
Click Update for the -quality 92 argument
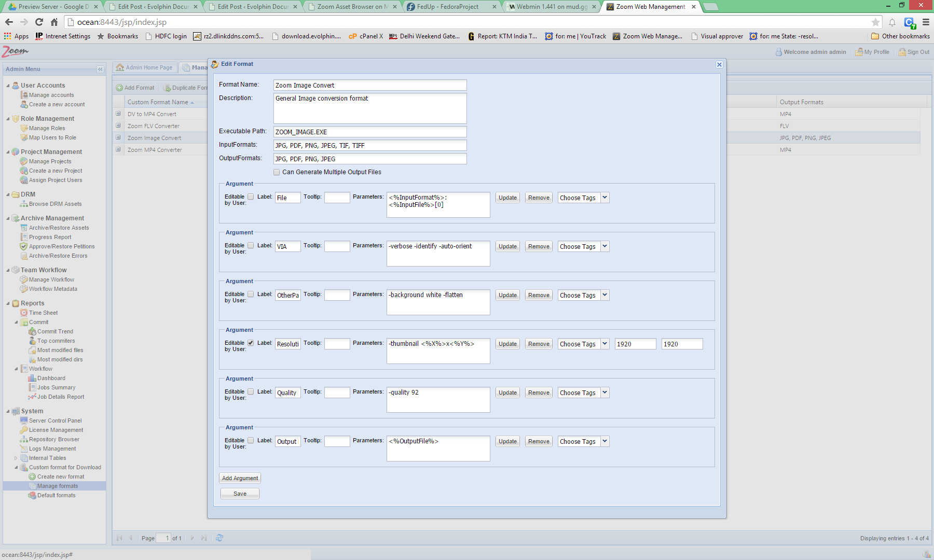507,393
